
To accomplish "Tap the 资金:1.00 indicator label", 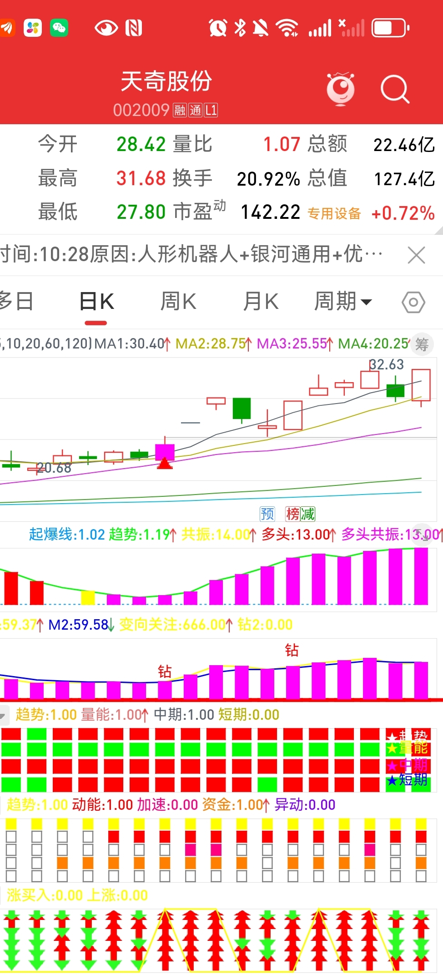I will (236, 805).
